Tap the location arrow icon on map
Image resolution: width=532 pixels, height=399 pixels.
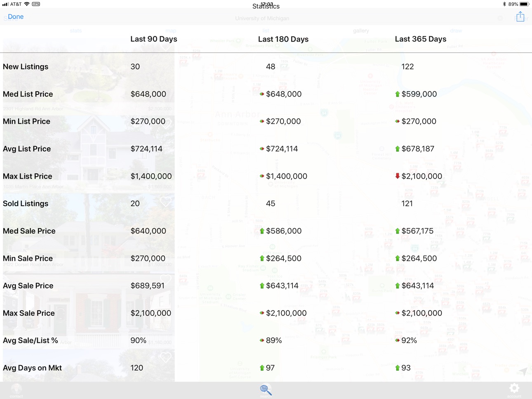tap(523, 371)
